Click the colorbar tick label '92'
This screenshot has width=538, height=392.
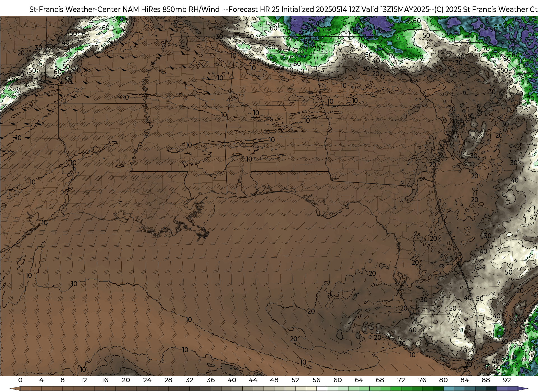point(507,380)
